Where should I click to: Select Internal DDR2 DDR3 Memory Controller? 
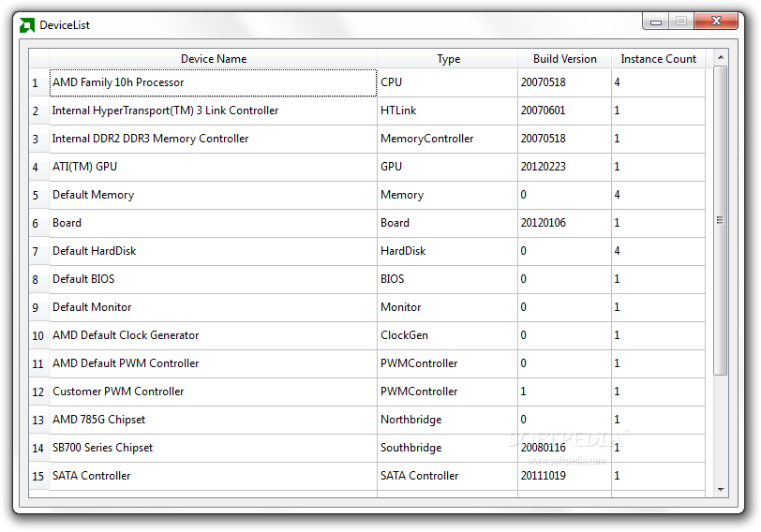pyautogui.click(x=213, y=139)
